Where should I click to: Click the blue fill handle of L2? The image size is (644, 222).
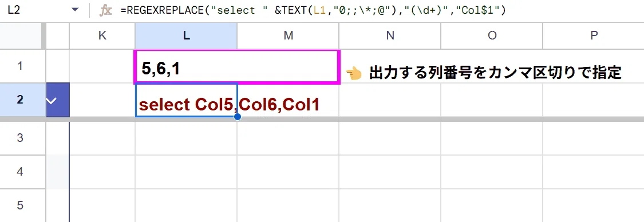[x=237, y=117]
